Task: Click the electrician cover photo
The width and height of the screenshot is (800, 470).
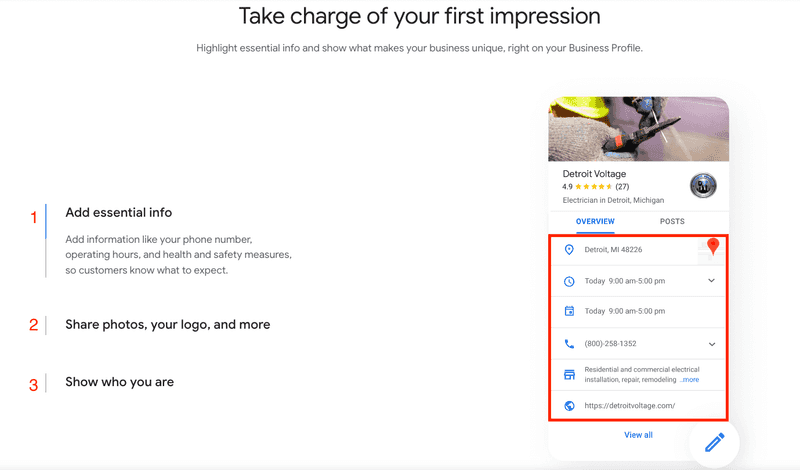Action: coord(638,129)
